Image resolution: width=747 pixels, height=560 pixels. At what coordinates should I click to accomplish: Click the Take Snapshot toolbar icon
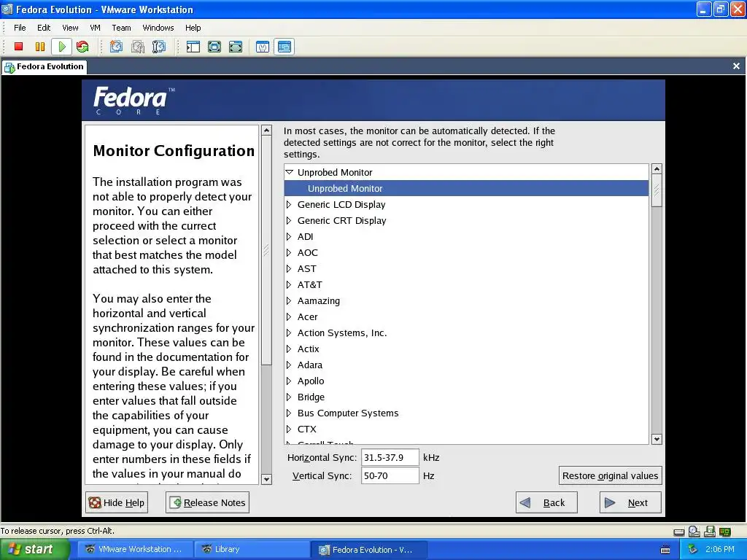tap(116, 47)
